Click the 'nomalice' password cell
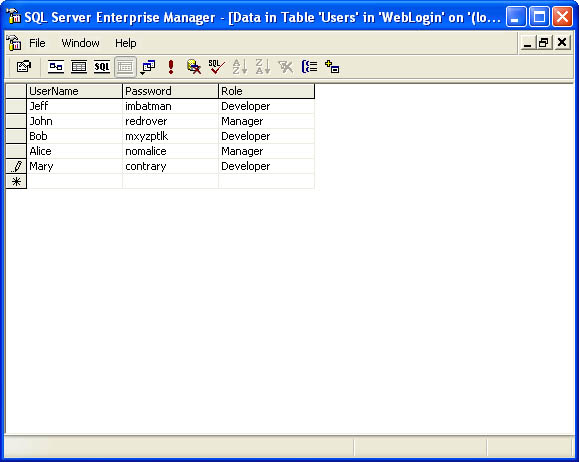The width and height of the screenshot is (579, 462). coord(170,151)
